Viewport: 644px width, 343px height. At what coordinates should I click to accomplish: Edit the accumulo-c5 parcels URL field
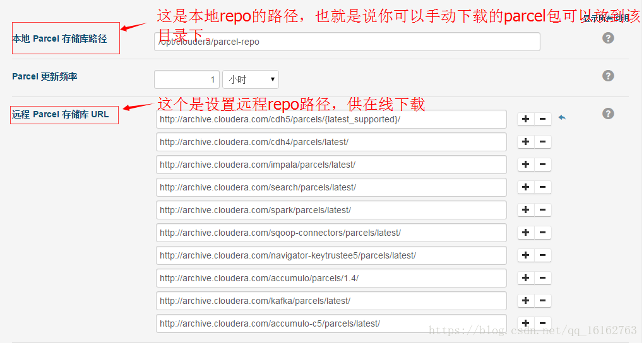pos(331,323)
